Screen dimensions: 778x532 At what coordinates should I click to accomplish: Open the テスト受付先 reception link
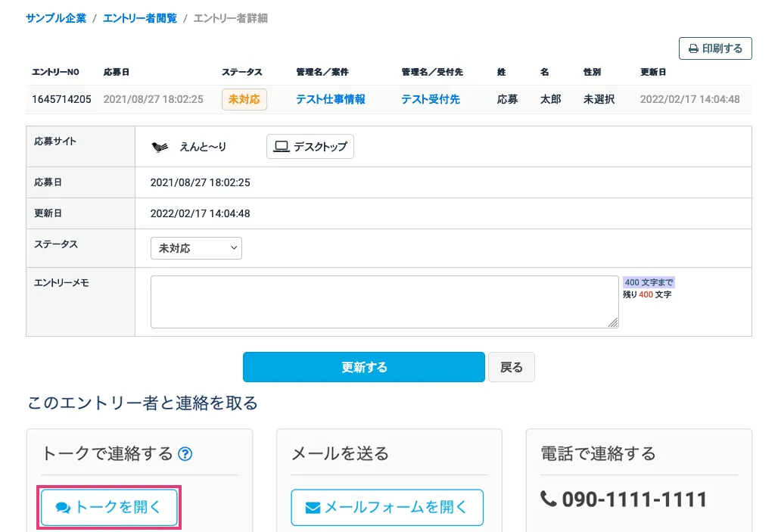tap(430, 99)
